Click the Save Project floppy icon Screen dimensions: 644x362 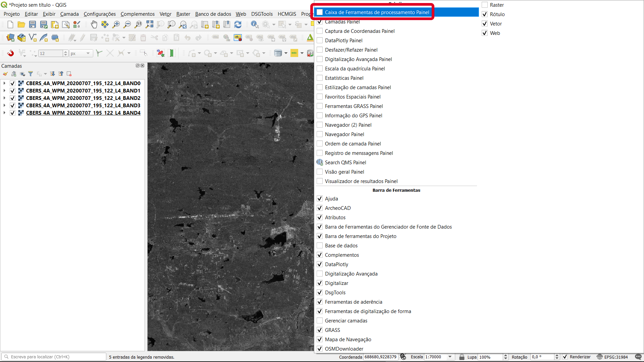pyautogui.click(x=33, y=24)
